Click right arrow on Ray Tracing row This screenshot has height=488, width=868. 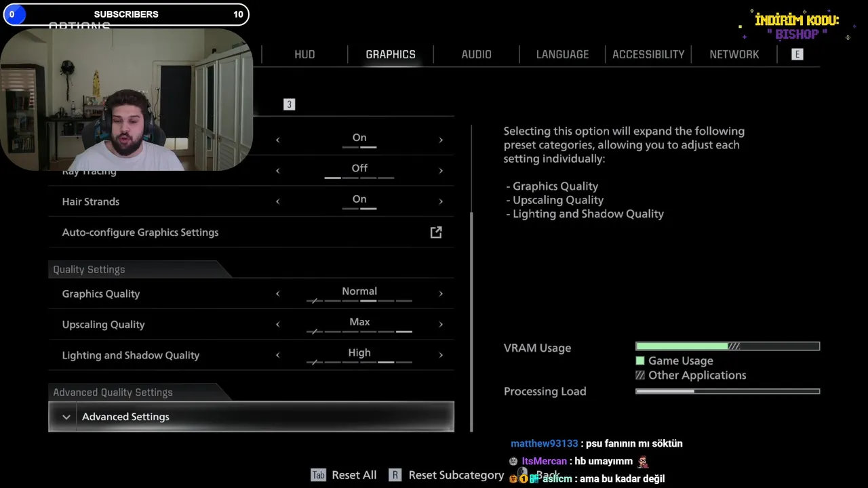[x=441, y=171]
